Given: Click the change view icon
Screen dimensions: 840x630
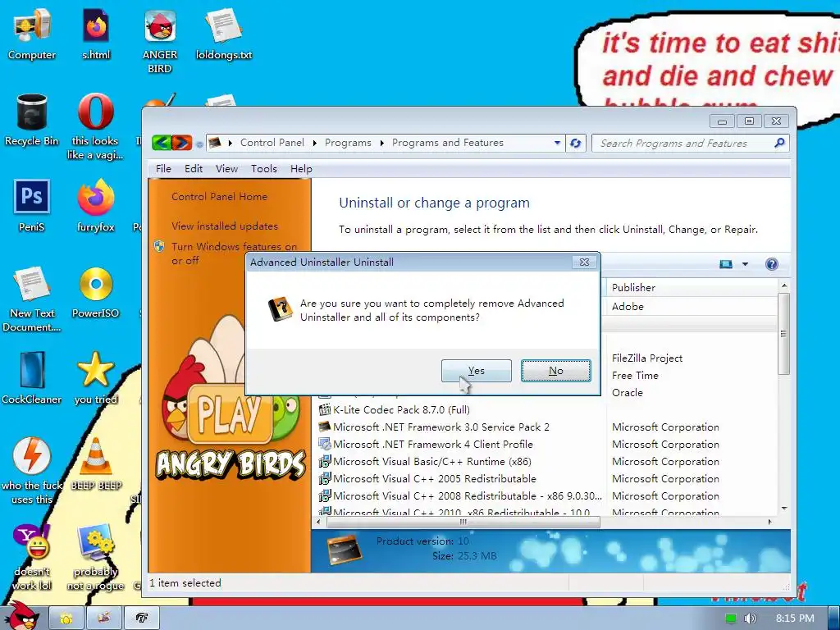Looking at the screenshot, I should point(726,264).
